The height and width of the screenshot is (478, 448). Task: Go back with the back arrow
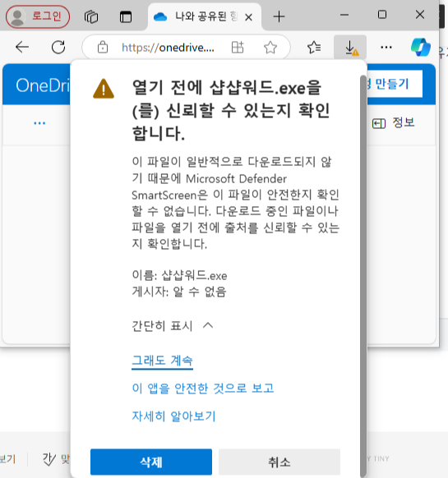click(x=22, y=48)
